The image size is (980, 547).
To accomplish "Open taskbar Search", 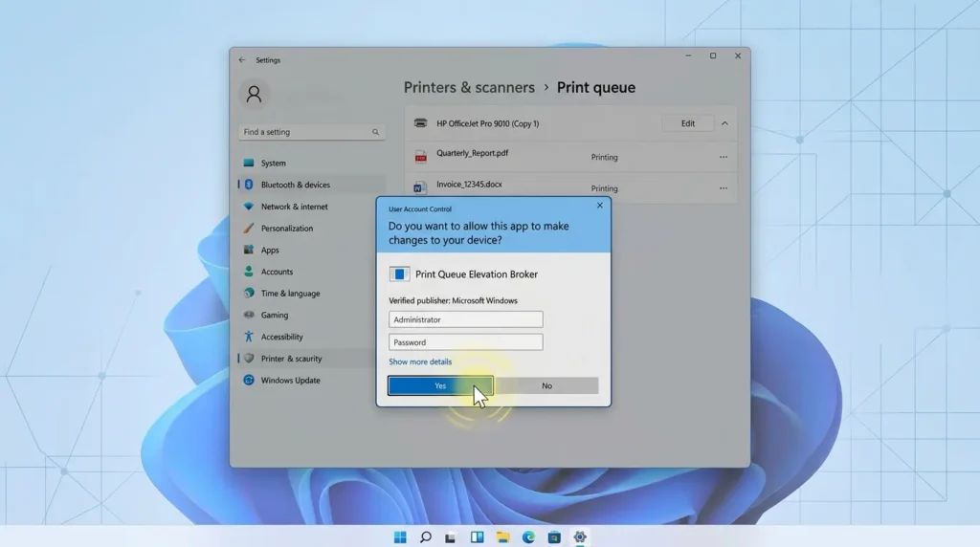I will point(426,537).
